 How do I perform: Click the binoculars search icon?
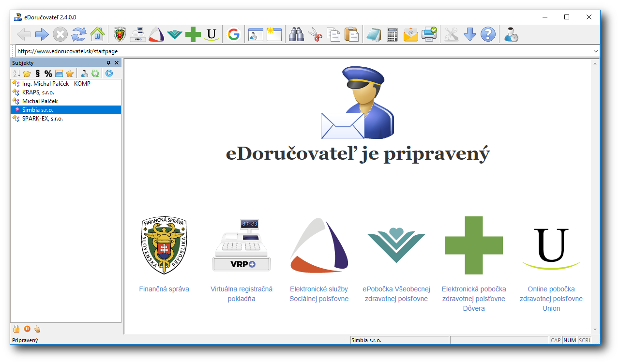point(296,34)
